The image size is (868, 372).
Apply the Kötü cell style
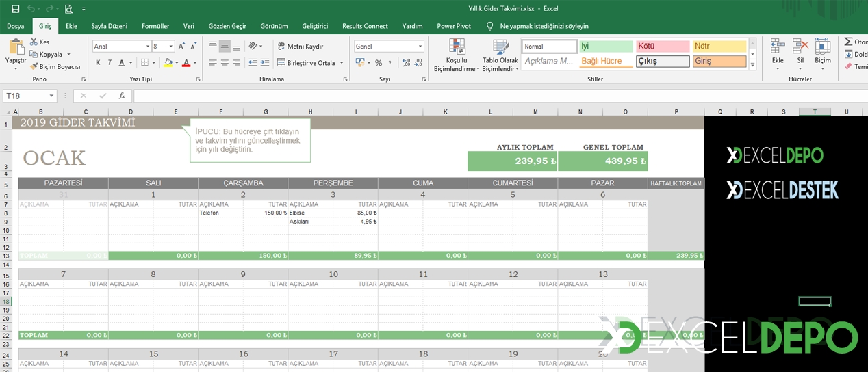(661, 46)
